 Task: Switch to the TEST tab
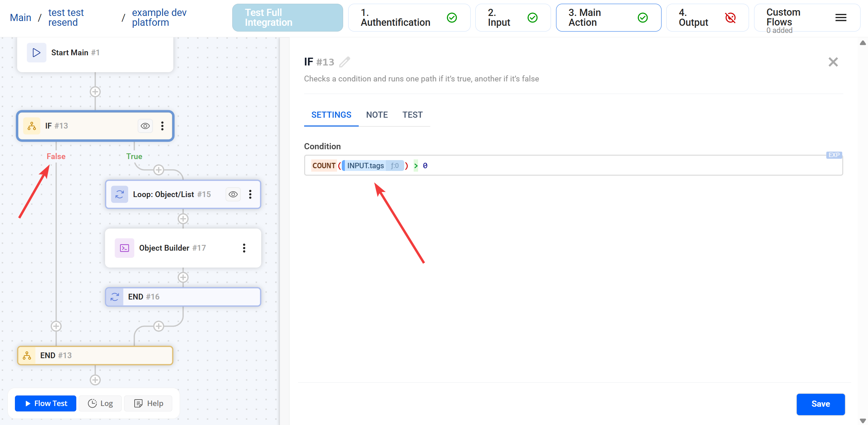tap(412, 115)
